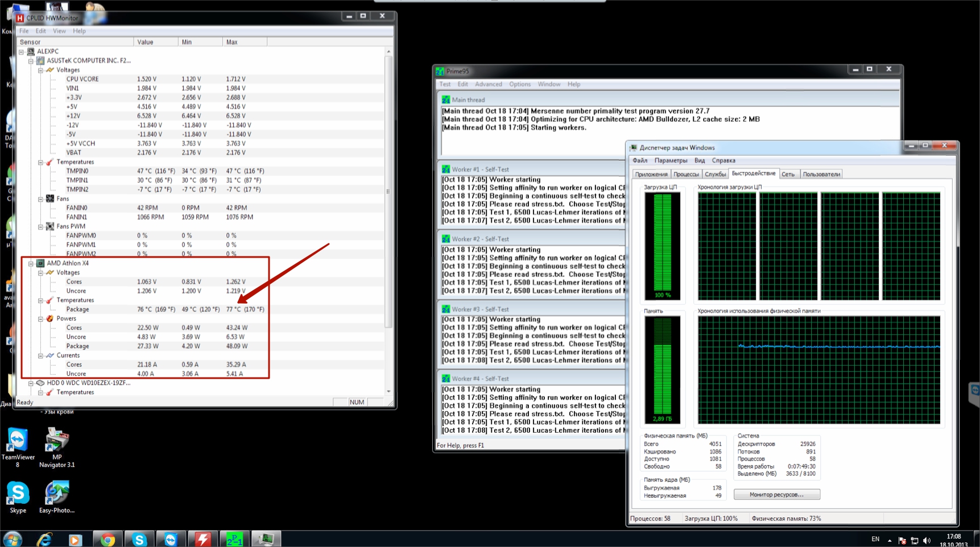980x547 pixels.
Task: Open Windows Media Player from the taskbar
Action: pos(75,539)
